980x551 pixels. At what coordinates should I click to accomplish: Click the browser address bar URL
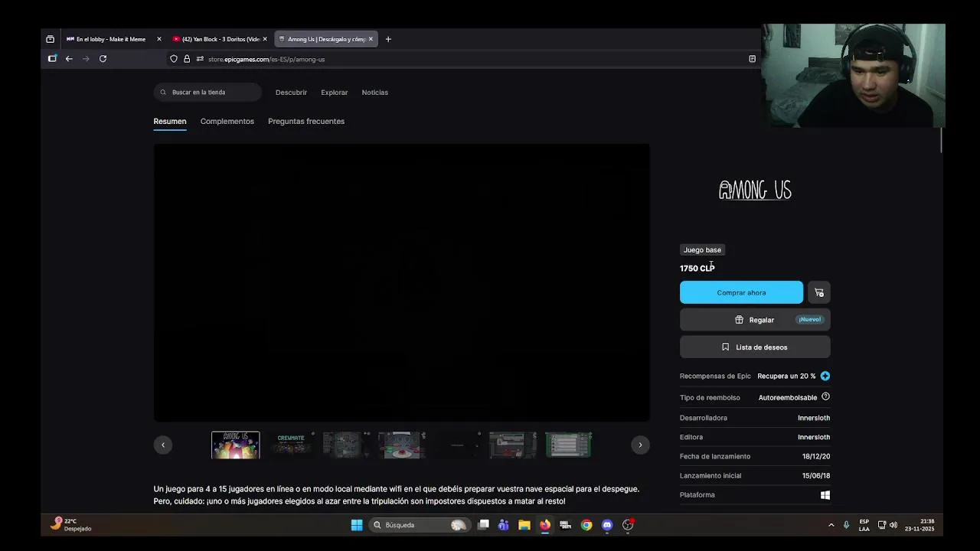click(266, 59)
